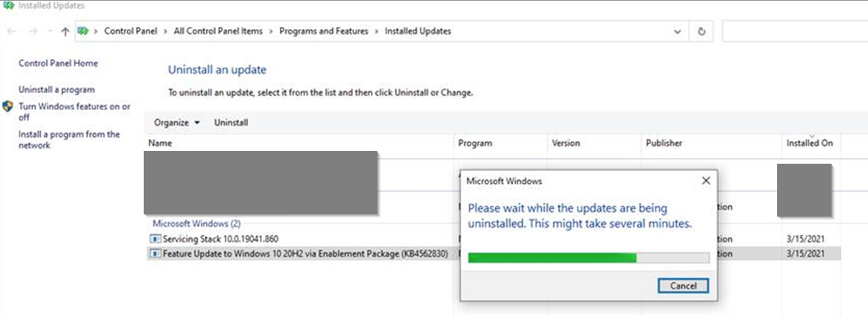Click the Forward navigation arrow
Screen dimensions: 868x317
[33, 31]
